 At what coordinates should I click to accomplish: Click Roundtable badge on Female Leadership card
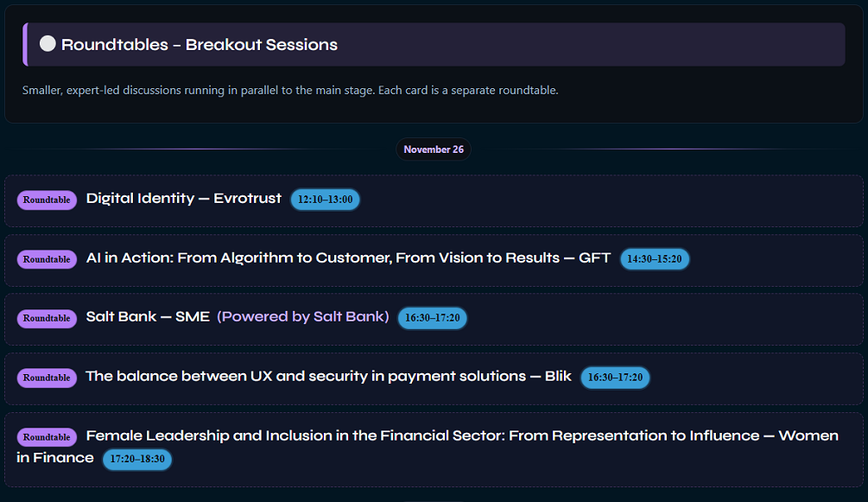pyautogui.click(x=47, y=437)
